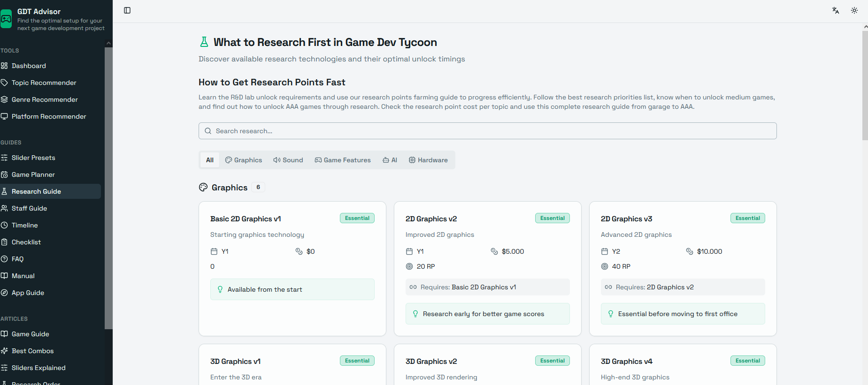The image size is (868, 385).
Task: Open 3D Graphics v1 card title
Action: click(235, 362)
